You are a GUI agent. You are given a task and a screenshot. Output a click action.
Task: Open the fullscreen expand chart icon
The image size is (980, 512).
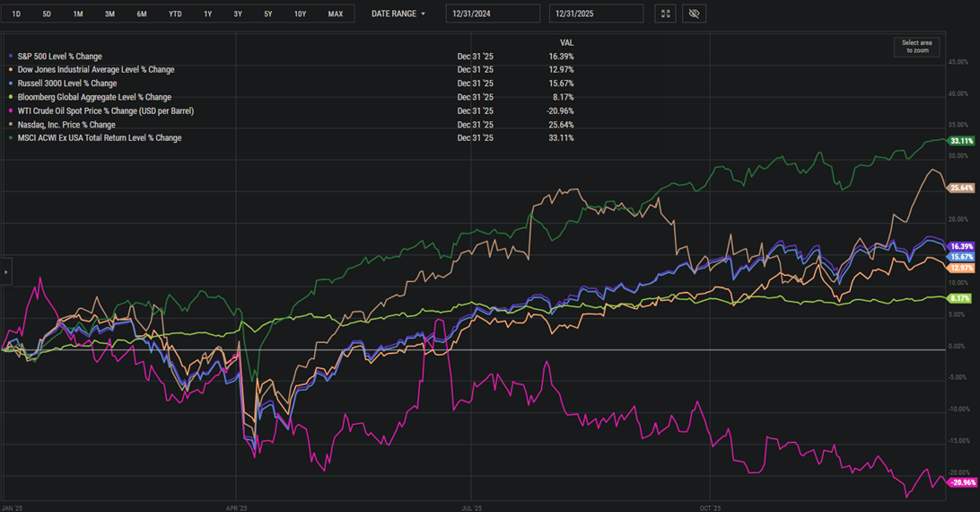point(665,13)
